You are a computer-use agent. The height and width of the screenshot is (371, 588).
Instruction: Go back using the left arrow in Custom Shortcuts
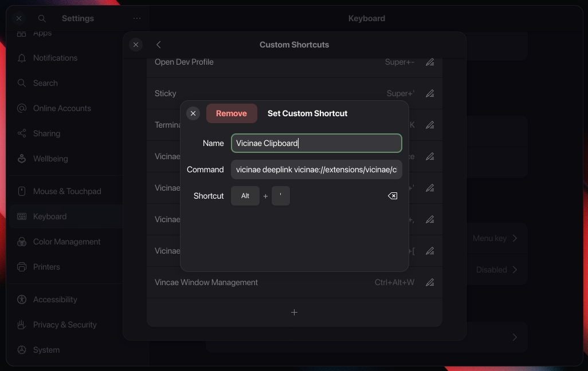(x=159, y=45)
